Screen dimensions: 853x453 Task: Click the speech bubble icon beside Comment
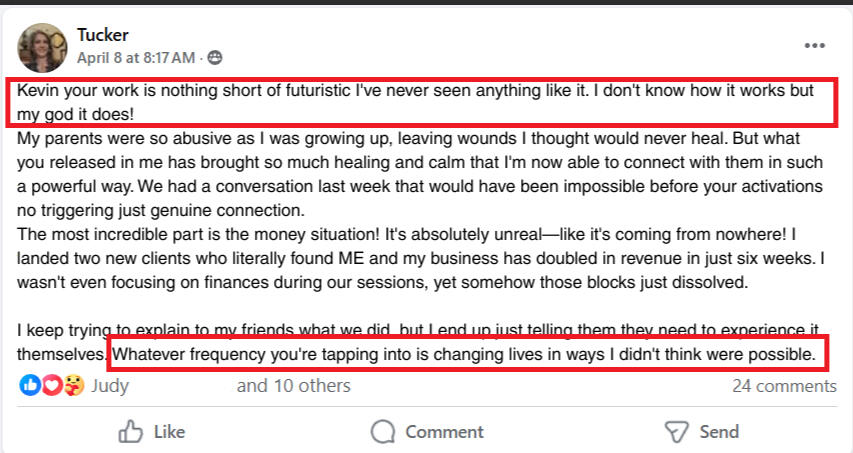click(x=383, y=432)
